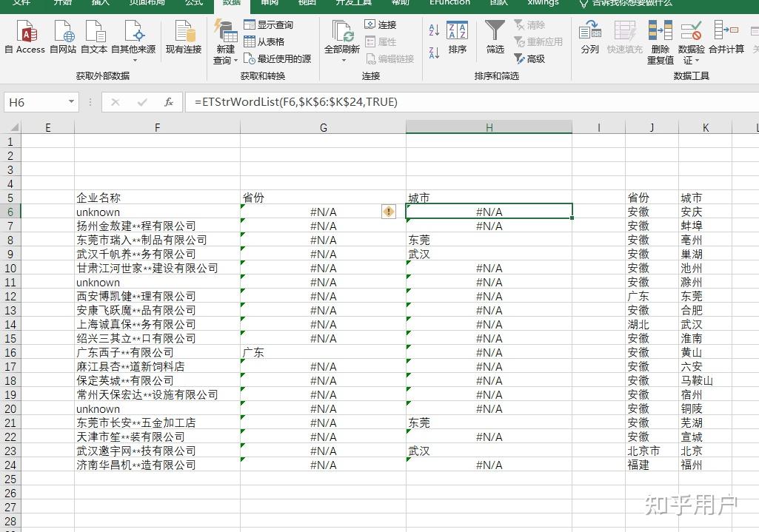Select cell 企业名称 header

point(157,198)
